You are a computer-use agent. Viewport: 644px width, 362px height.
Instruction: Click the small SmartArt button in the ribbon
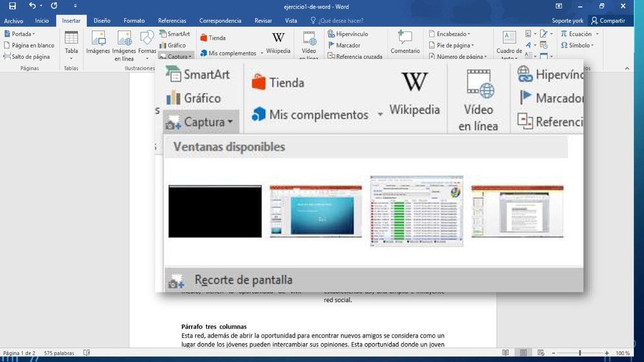(175, 34)
